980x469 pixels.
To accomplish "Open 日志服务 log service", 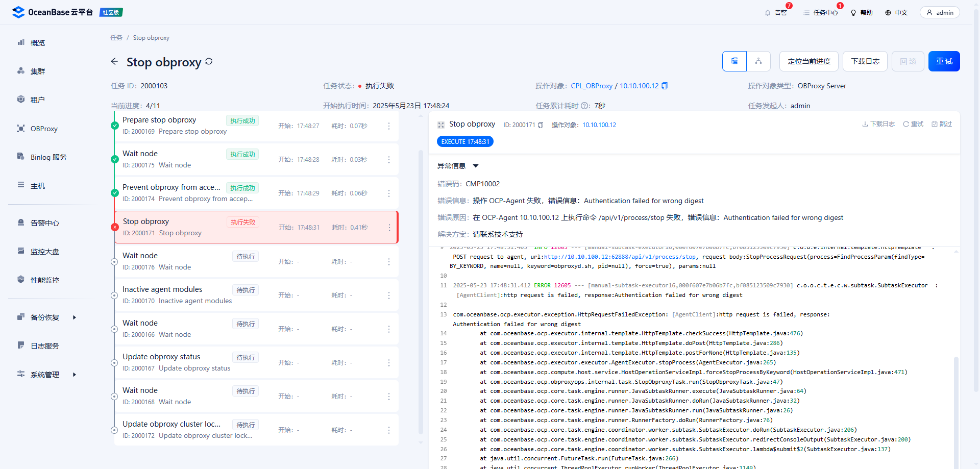I will 45,346.
